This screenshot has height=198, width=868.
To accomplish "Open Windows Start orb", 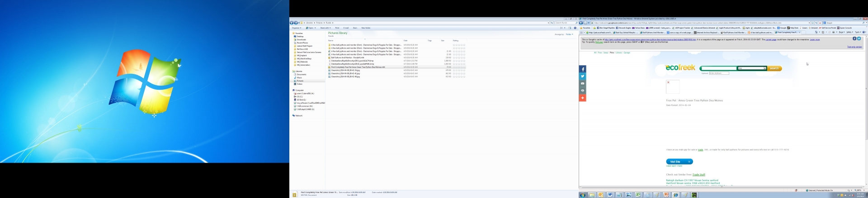I will click(x=583, y=195).
